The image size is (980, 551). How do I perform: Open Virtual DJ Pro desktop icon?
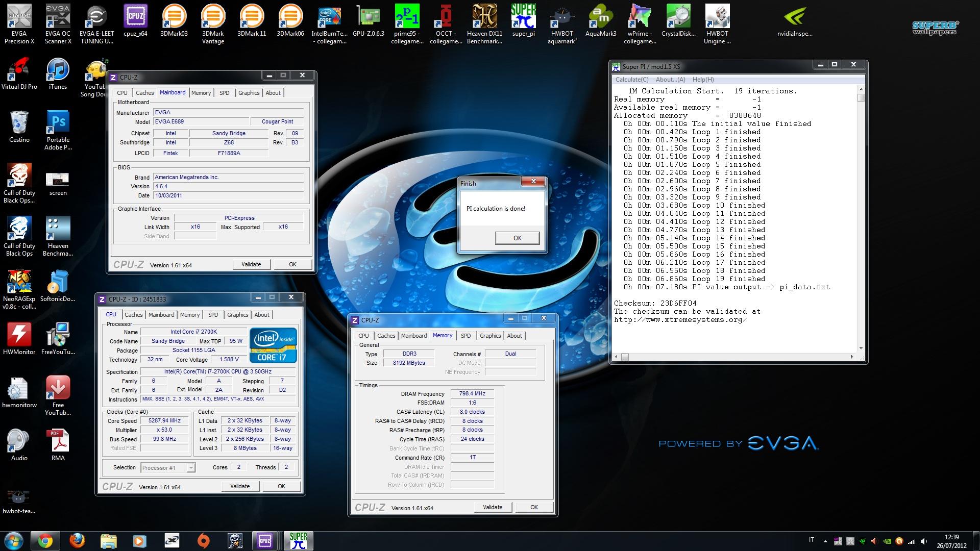(19, 74)
